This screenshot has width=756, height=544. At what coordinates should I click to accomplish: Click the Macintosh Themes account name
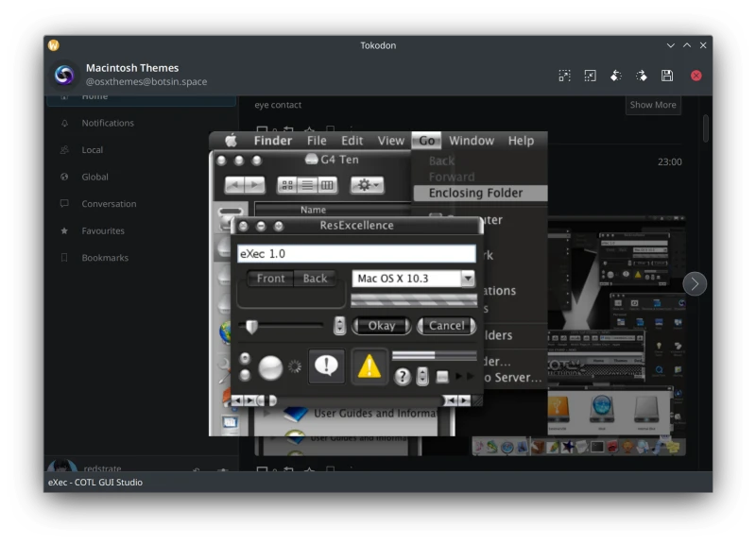coord(132,68)
